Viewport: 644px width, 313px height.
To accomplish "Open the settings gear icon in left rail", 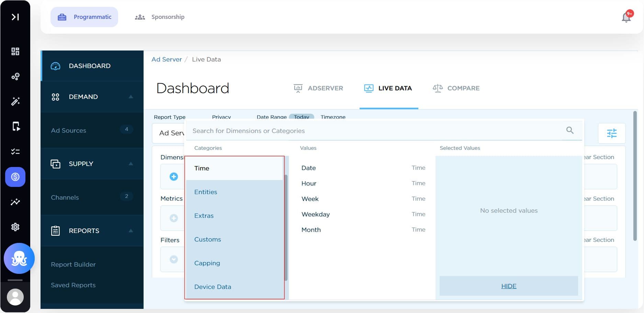I will coord(15,227).
